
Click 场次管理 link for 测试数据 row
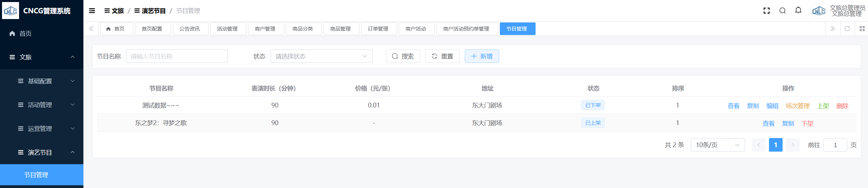coord(797,106)
